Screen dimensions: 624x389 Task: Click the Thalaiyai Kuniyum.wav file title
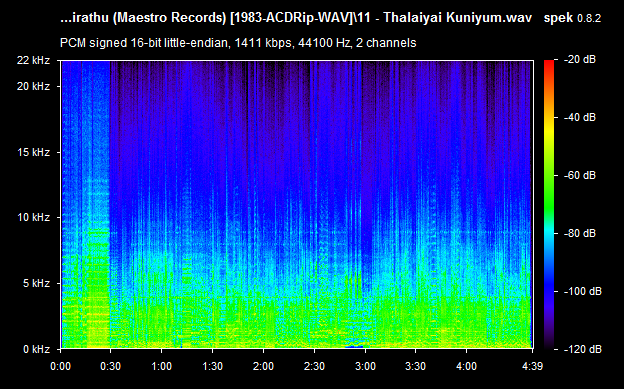[458, 18]
